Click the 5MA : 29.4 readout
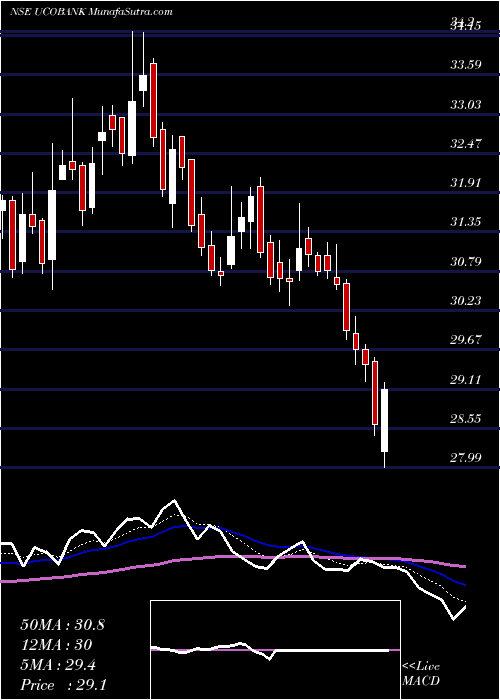 point(59,665)
